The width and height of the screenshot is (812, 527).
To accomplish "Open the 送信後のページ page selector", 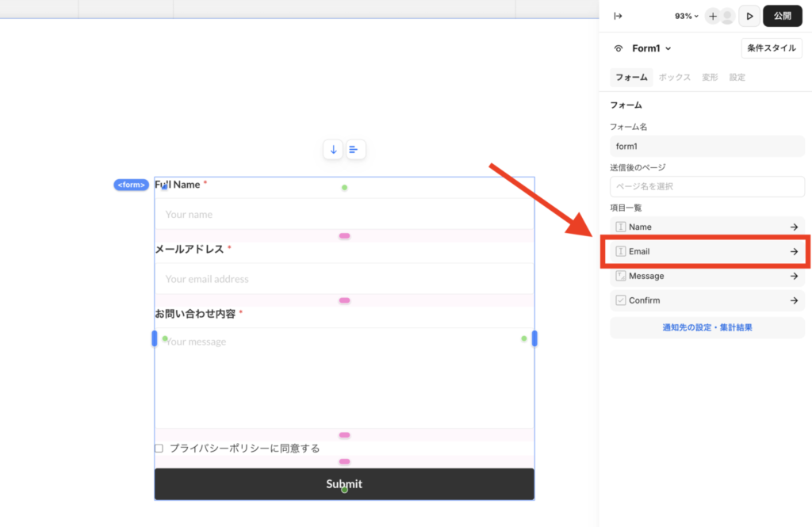I will [x=706, y=186].
